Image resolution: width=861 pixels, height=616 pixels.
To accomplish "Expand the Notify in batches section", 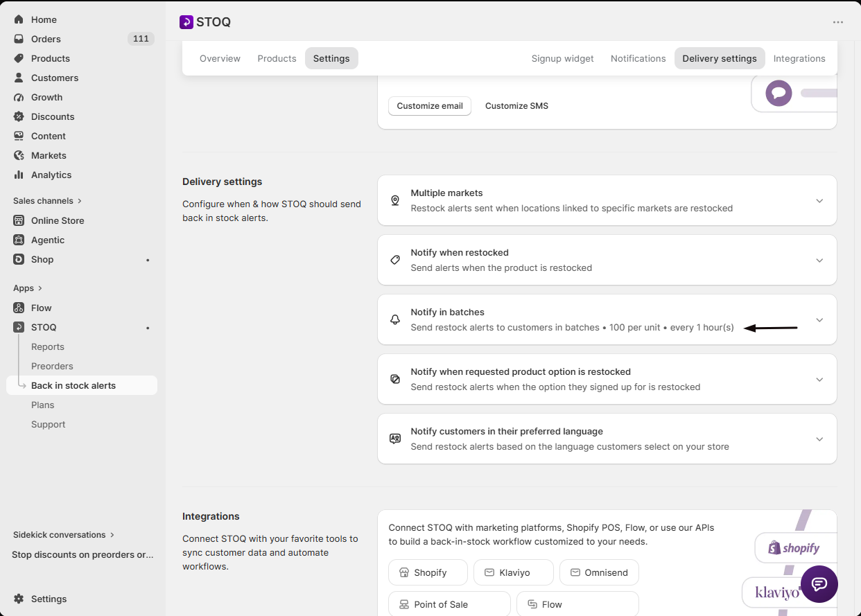I will pos(819,319).
